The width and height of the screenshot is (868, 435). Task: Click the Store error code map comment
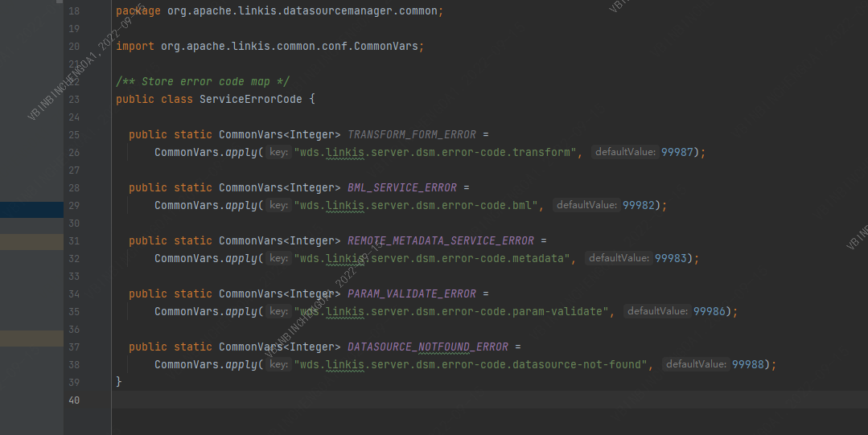203,82
